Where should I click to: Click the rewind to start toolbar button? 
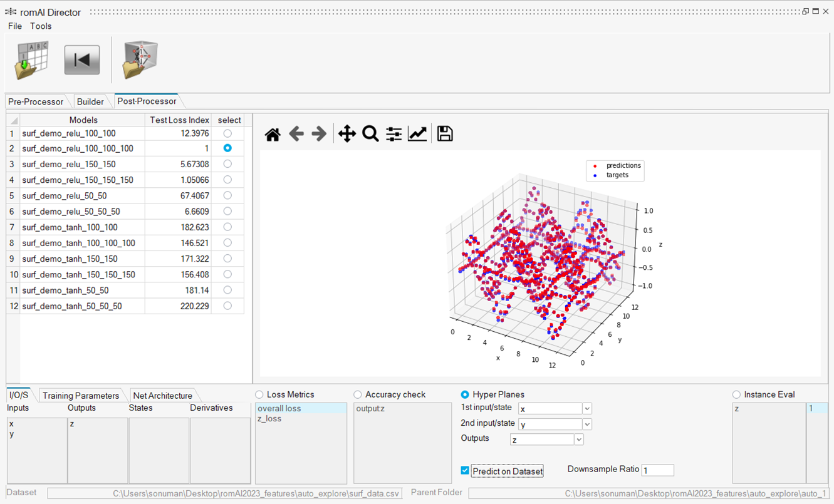click(x=82, y=60)
